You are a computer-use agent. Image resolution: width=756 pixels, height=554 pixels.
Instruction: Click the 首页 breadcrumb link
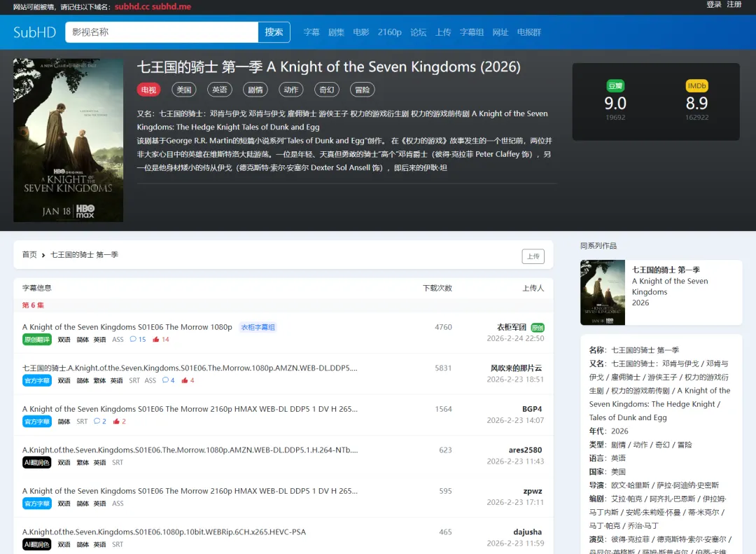pos(29,255)
